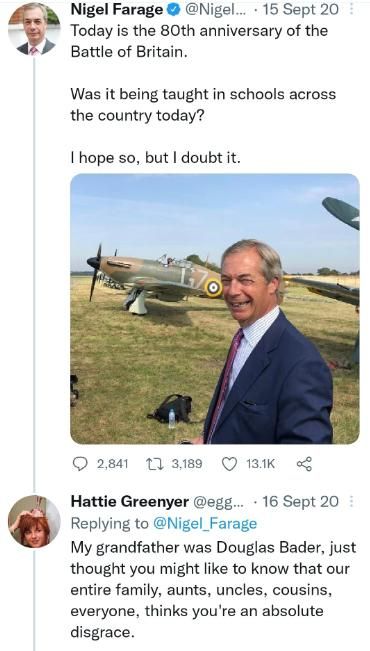
Task: Open the share icon beside 13.1K likes
Action: point(304,464)
